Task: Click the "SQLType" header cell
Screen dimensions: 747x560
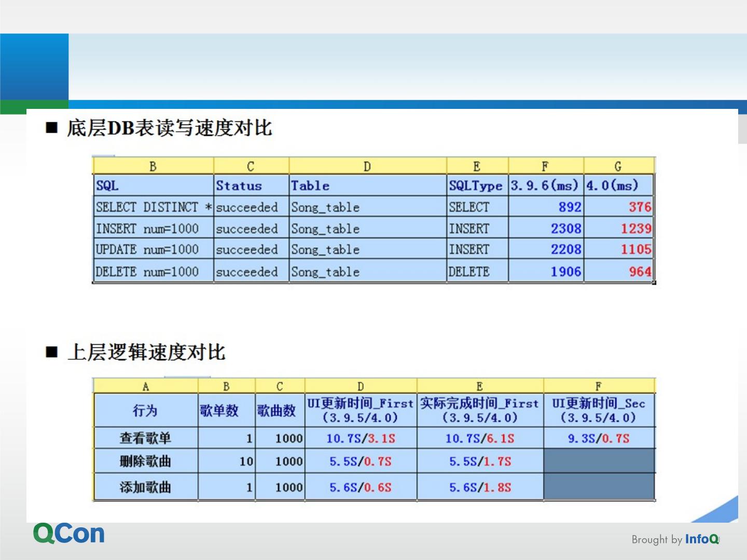Action: click(476, 186)
